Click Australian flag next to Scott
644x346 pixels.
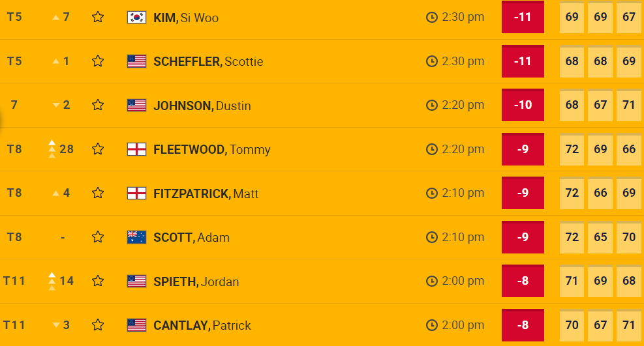(x=136, y=237)
